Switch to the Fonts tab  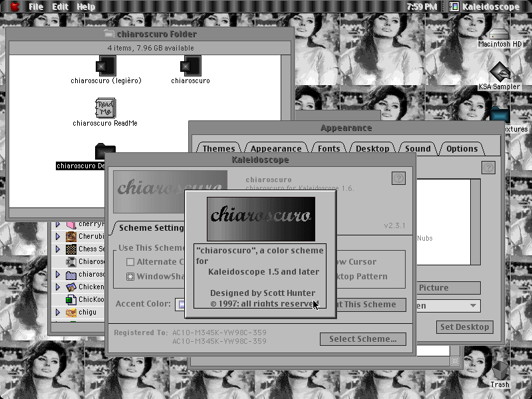coord(329,148)
